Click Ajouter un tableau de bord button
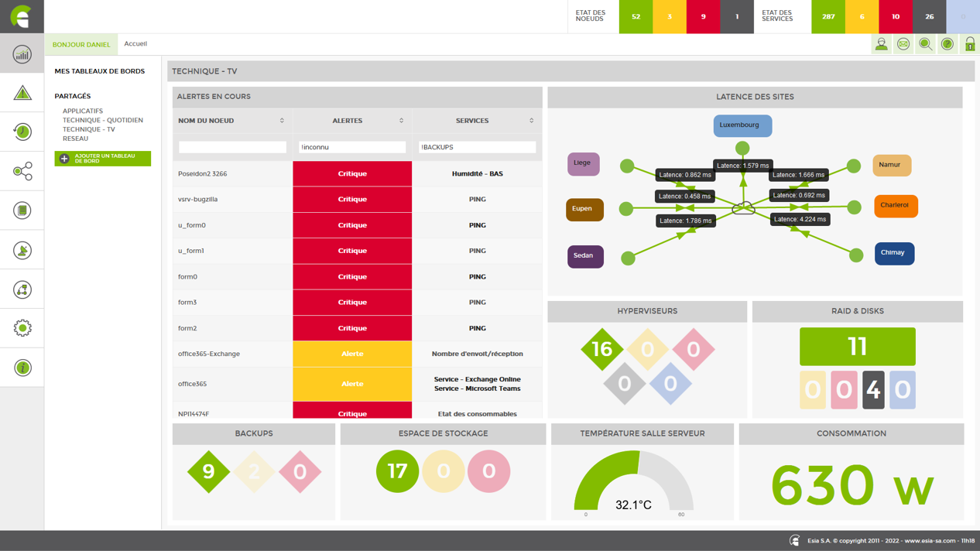The image size is (980, 551). (x=103, y=159)
